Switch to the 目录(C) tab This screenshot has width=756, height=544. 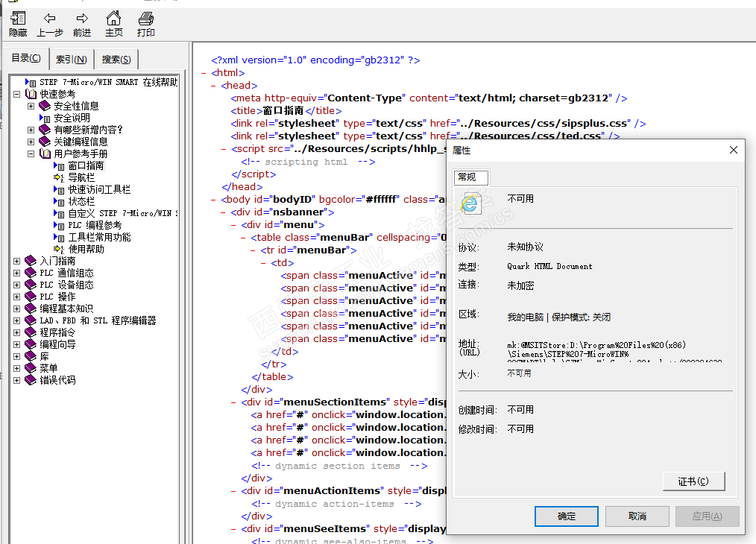click(26, 58)
